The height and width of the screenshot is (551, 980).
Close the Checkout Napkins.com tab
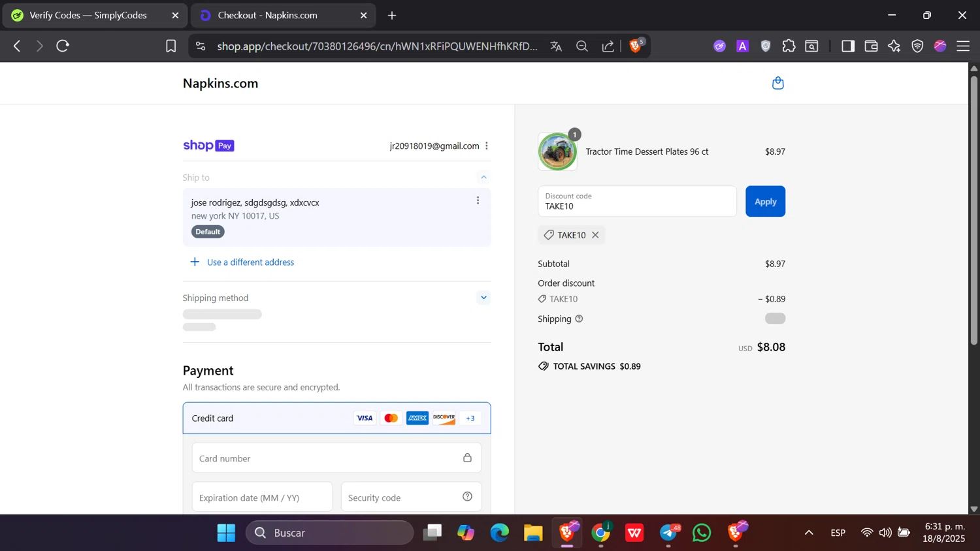[364, 15]
